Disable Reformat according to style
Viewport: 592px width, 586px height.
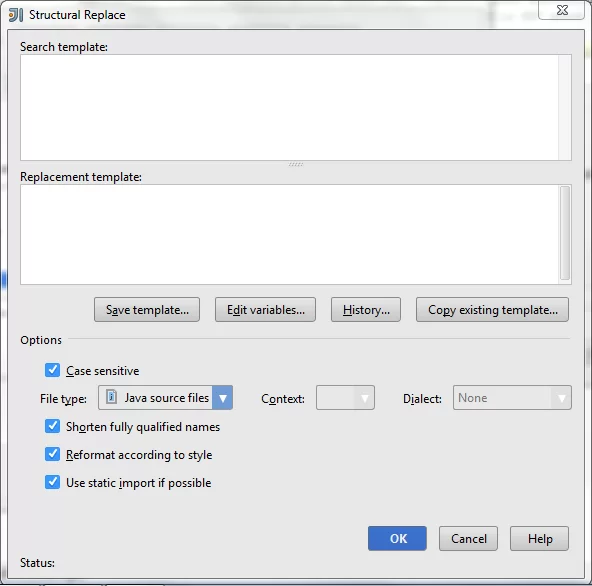(52, 454)
